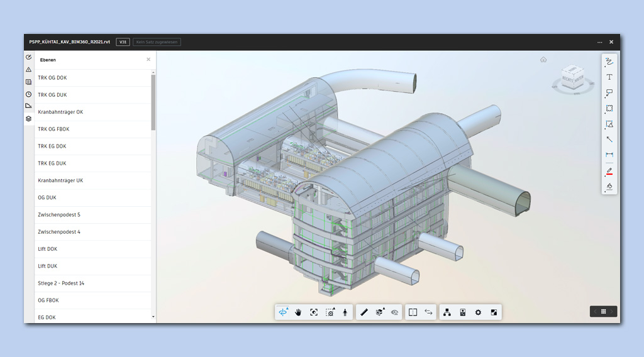Select the Text markup tool
Image resolution: width=644 pixels, height=357 pixels.
pos(609,77)
